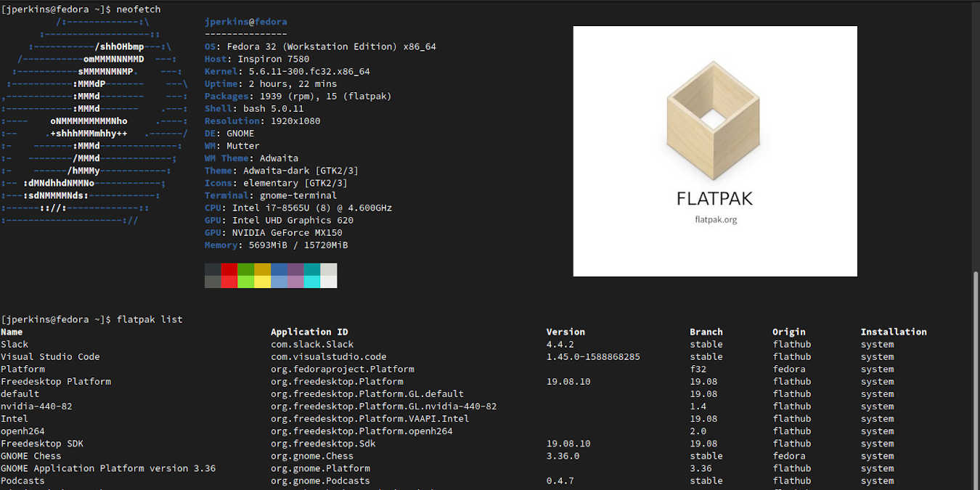
Task: Select the Application ID column header
Action: (309, 331)
